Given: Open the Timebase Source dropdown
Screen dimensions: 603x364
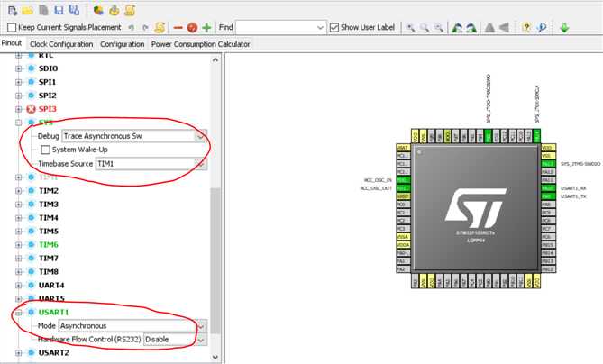Looking at the screenshot, I should (x=200, y=164).
